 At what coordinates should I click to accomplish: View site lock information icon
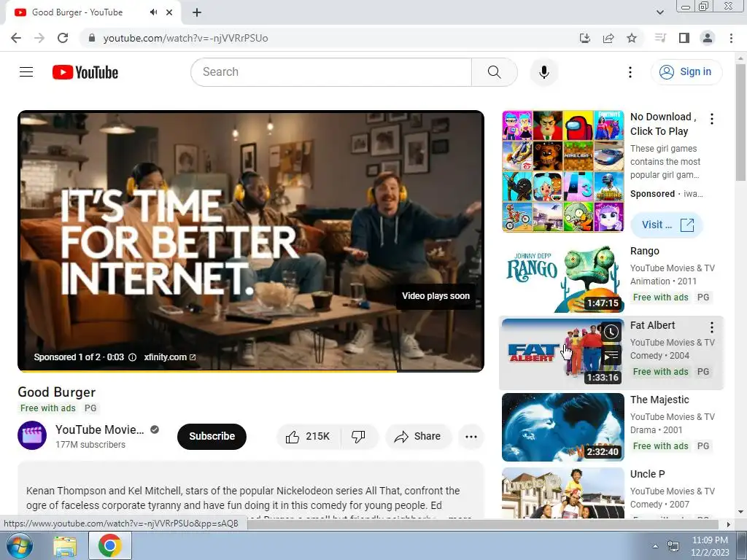93,38
